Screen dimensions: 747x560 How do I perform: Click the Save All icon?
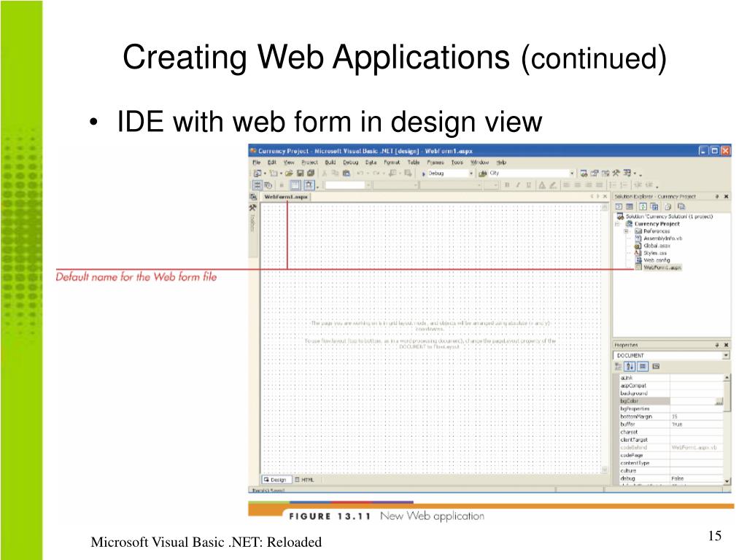click(311, 174)
